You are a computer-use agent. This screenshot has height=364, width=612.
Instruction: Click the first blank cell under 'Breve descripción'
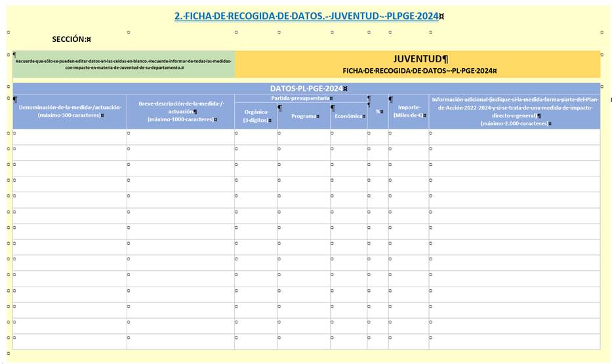(x=180, y=137)
